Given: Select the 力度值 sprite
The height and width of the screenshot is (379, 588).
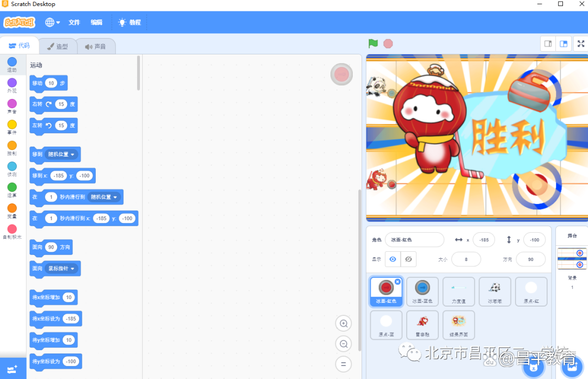Looking at the screenshot, I should click(x=458, y=292).
